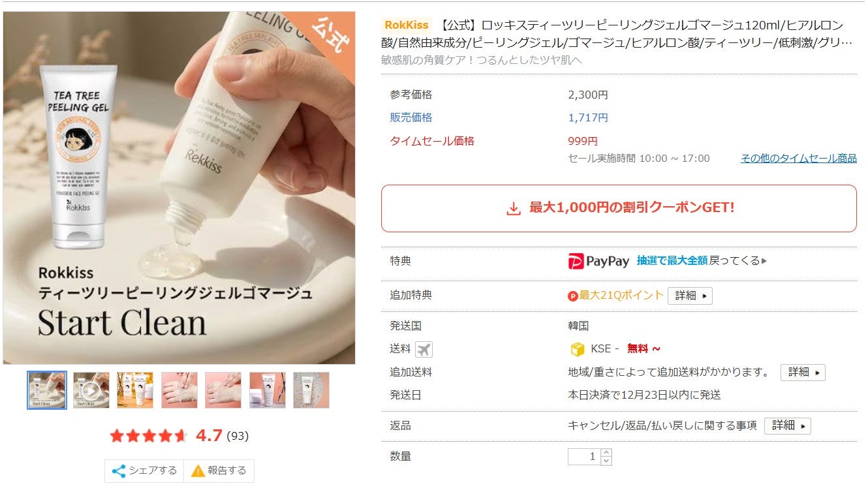868x492 pixels.
Task: Click the quantity input field
Action: point(585,457)
